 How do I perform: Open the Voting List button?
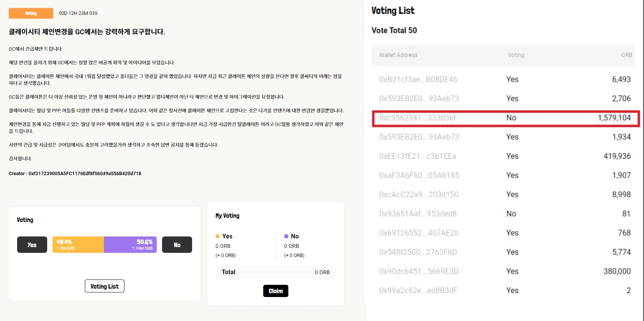tap(105, 286)
